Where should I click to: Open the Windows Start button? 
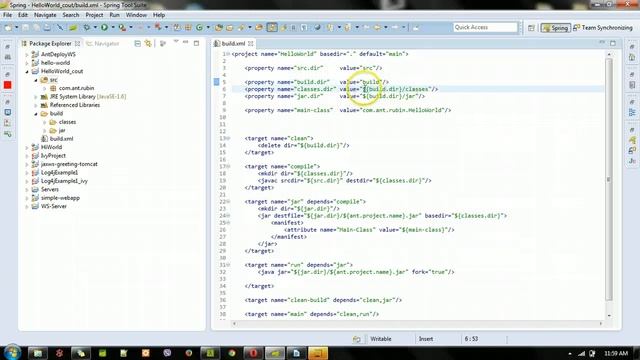pos(12,353)
